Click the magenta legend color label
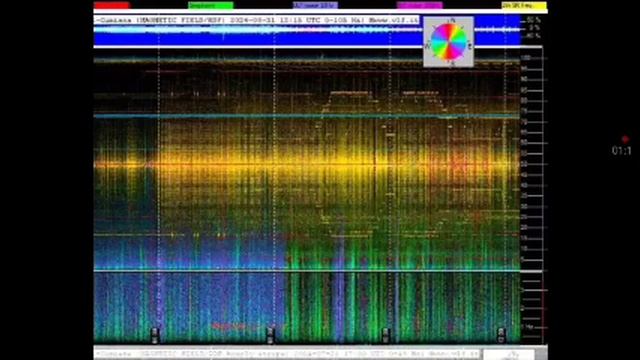Screen dimensions: 640x360 tap(420, 5)
